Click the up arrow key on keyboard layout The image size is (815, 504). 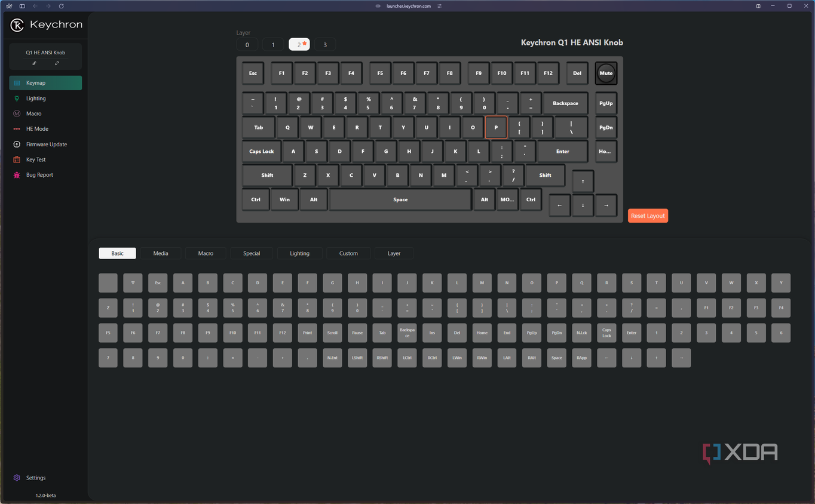(583, 181)
